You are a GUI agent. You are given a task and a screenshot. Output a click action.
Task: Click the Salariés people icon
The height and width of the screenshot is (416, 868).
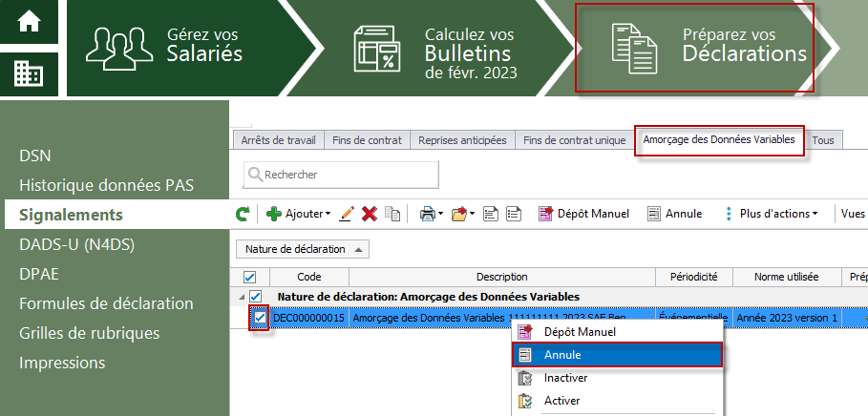[x=119, y=48]
